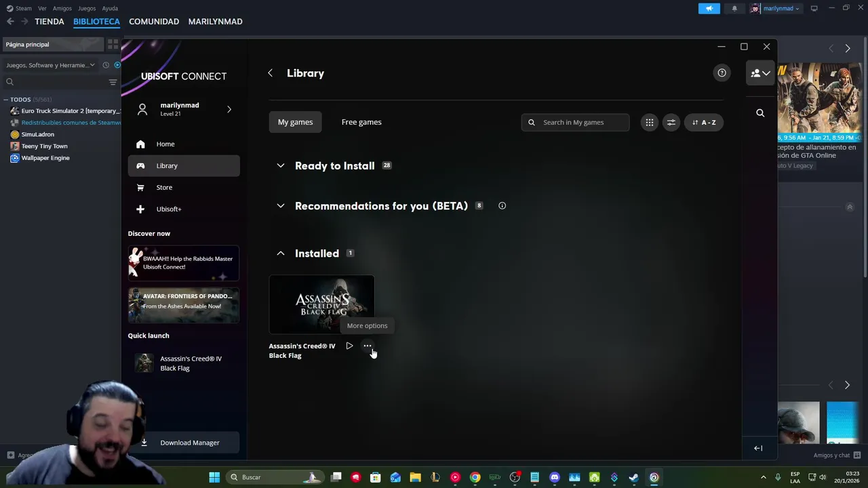The width and height of the screenshot is (868, 488).
Task: Open Ubisoft+ in the sidebar
Action: pyautogui.click(x=184, y=209)
